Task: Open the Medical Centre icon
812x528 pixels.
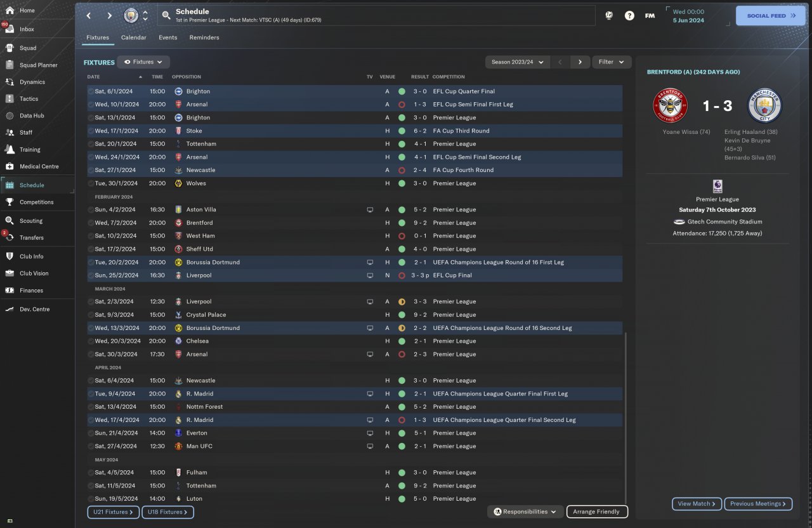Action: (10, 166)
